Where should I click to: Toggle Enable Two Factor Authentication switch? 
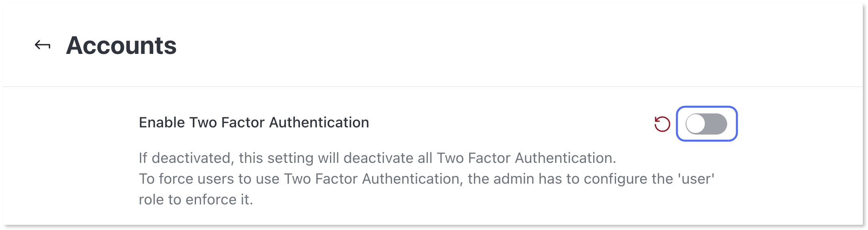coord(706,124)
